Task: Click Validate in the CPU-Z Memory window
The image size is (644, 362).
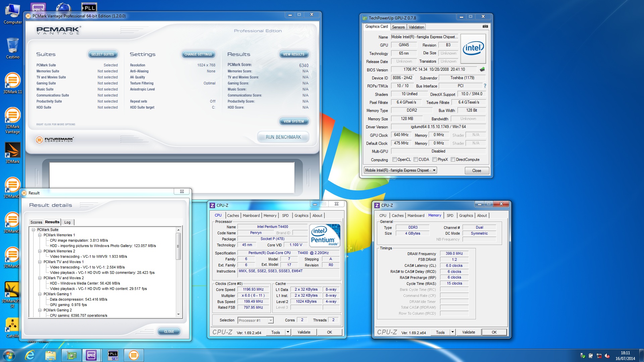Action: pyautogui.click(x=468, y=332)
